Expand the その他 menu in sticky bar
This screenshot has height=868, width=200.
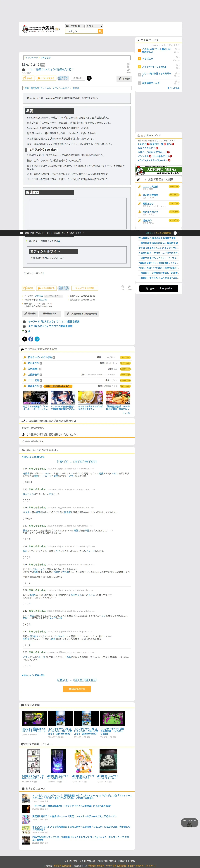pos(80,233)
